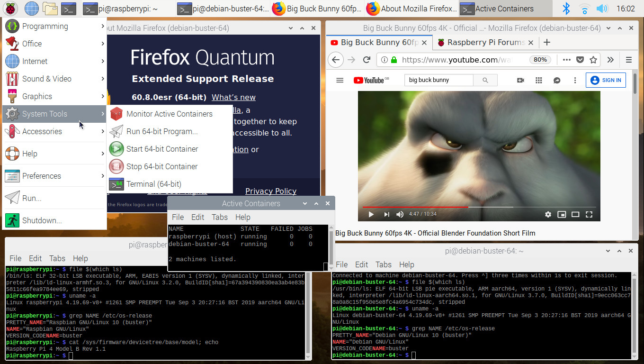The width and height of the screenshot is (644, 364).
Task: Launch Terminal (64-bit) from submenu
Action: [170, 184]
